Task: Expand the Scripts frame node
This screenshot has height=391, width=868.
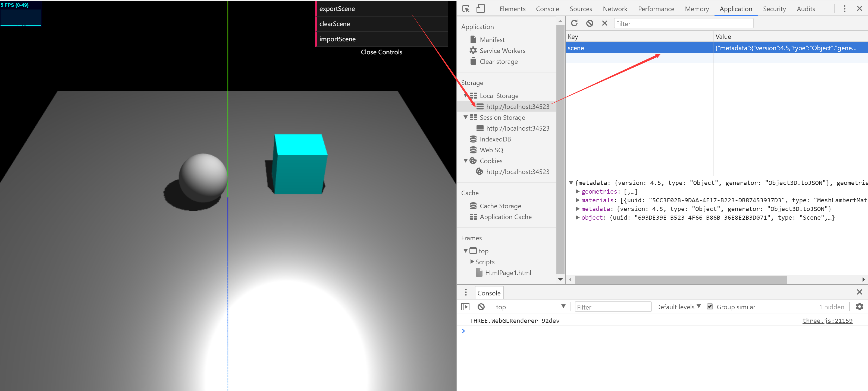Action: pos(472,262)
